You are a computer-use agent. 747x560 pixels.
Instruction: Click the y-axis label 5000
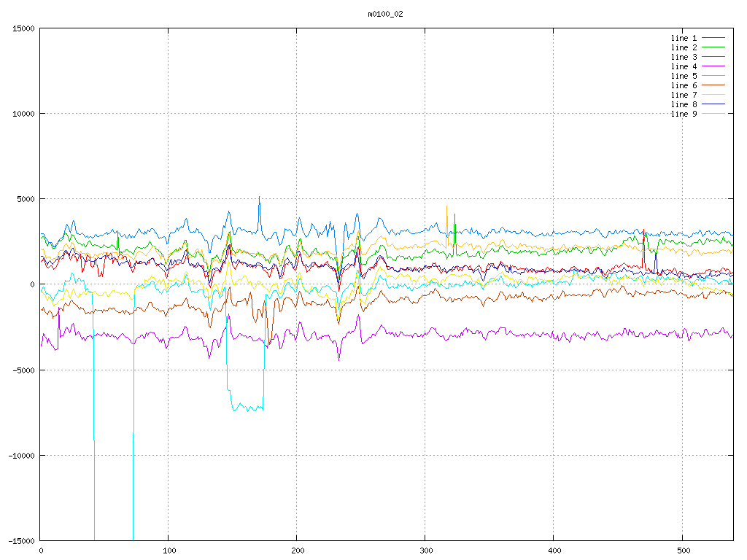click(x=26, y=199)
